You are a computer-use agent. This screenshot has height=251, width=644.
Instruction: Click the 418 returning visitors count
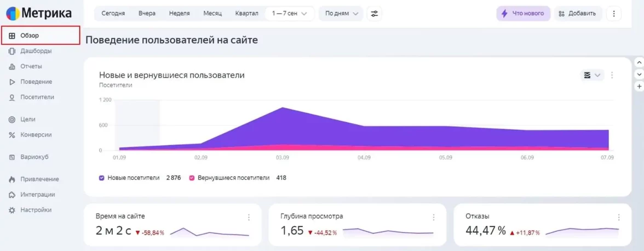[281, 178]
